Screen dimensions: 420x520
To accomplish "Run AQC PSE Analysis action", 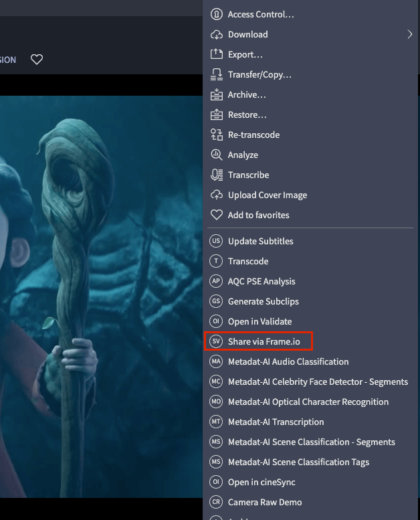I will (x=310, y=281).
